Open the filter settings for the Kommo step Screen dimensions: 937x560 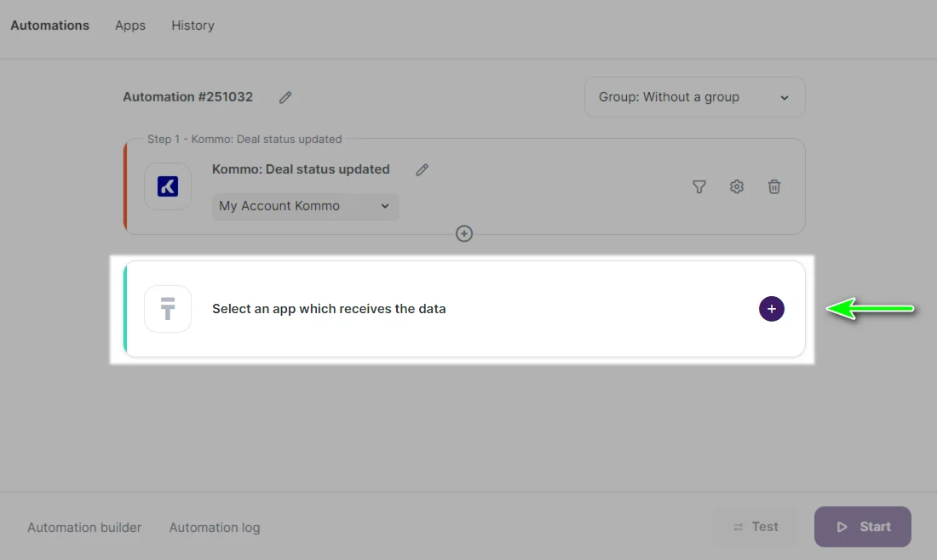698,186
